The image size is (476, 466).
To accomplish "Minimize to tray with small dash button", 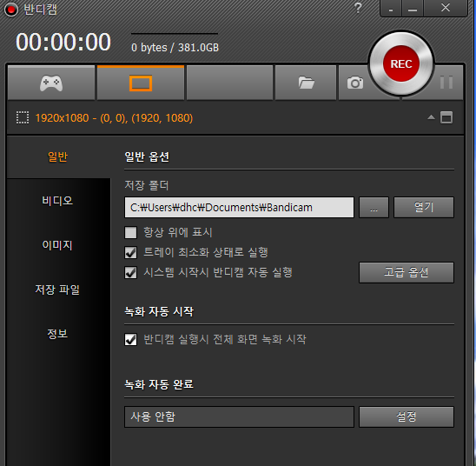I will (x=391, y=9).
